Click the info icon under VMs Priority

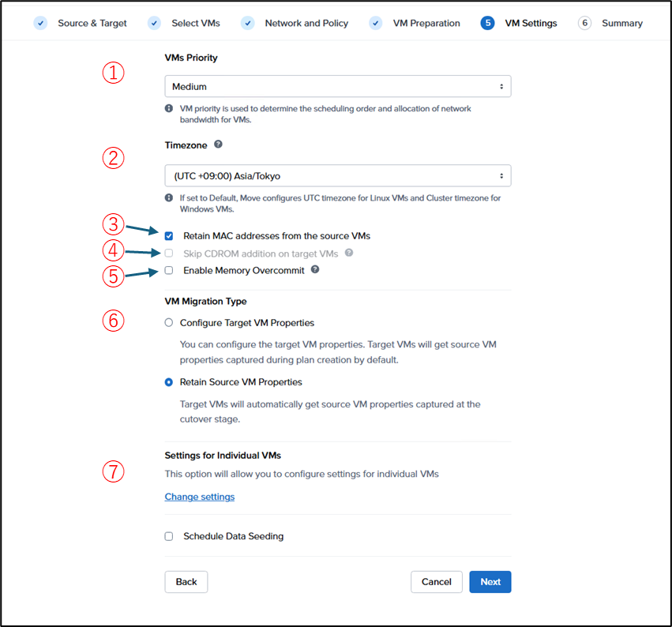(169, 109)
